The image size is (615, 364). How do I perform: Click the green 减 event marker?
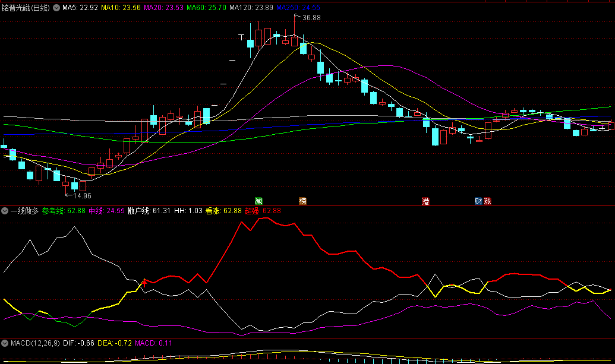(x=258, y=201)
